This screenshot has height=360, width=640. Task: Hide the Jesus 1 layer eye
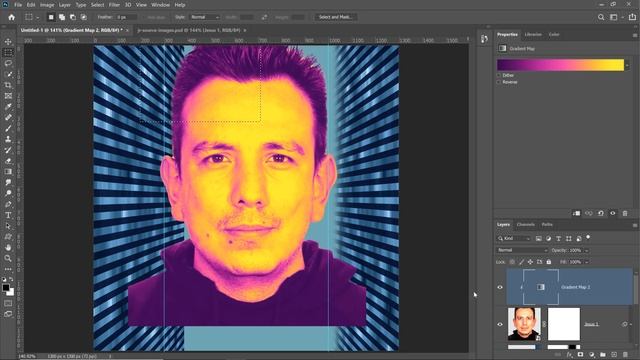pyautogui.click(x=500, y=324)
